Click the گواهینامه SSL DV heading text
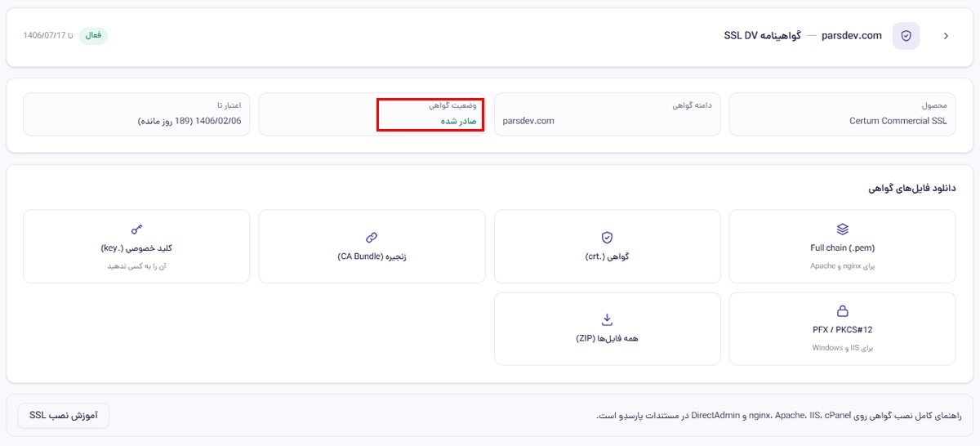Viewport: 980px width, 446px height. point(763,36)
